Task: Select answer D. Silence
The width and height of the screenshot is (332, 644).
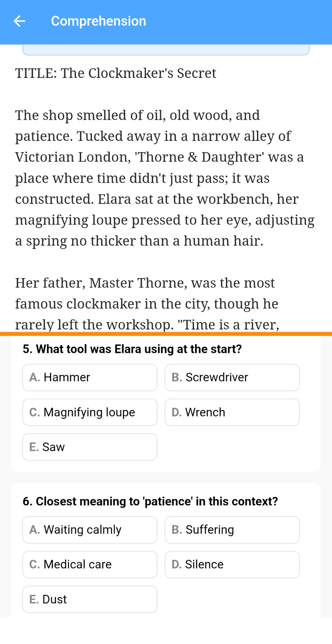Action: [x=232, y=565]
